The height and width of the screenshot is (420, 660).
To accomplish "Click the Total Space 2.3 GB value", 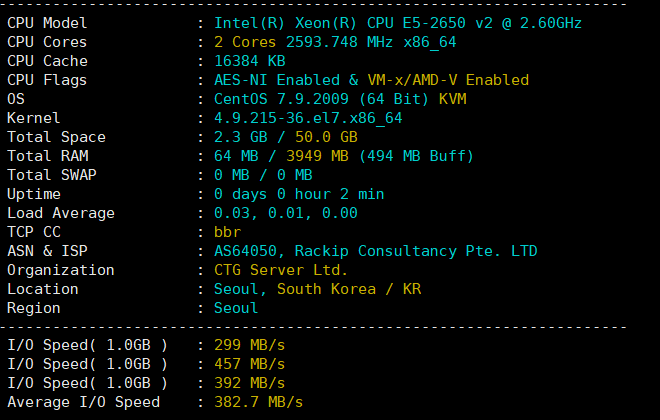I will coord(239,137).
